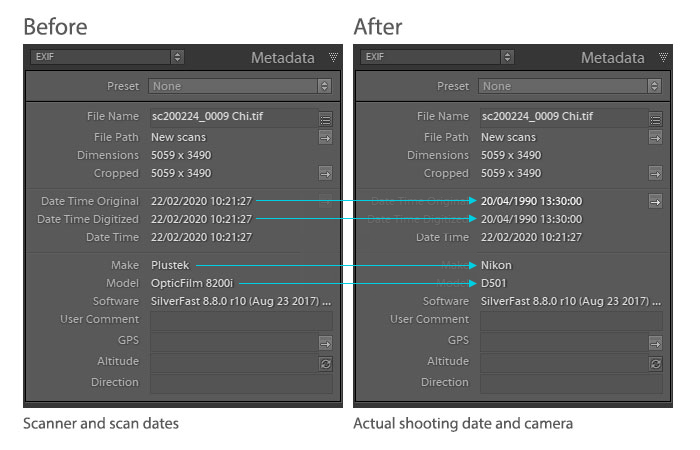The height and width of the screenshot is (450, 700).
Task: Click the User Comment field in Before panel
Action: (x=240, y=320)
